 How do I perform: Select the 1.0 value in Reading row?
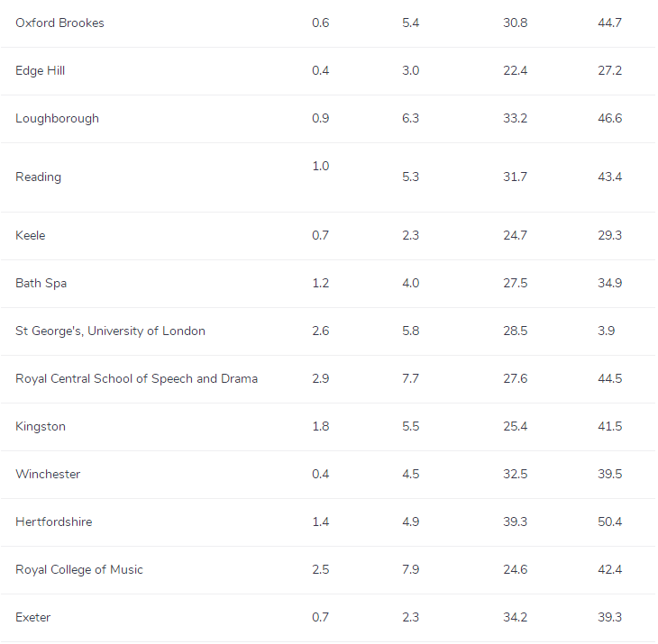click(320, 166)
